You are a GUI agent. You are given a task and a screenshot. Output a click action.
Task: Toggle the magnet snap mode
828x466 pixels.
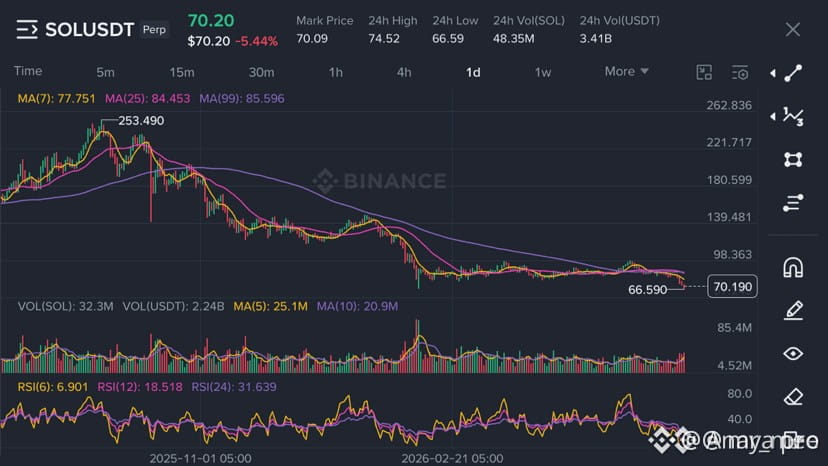[x=793, y=267]
